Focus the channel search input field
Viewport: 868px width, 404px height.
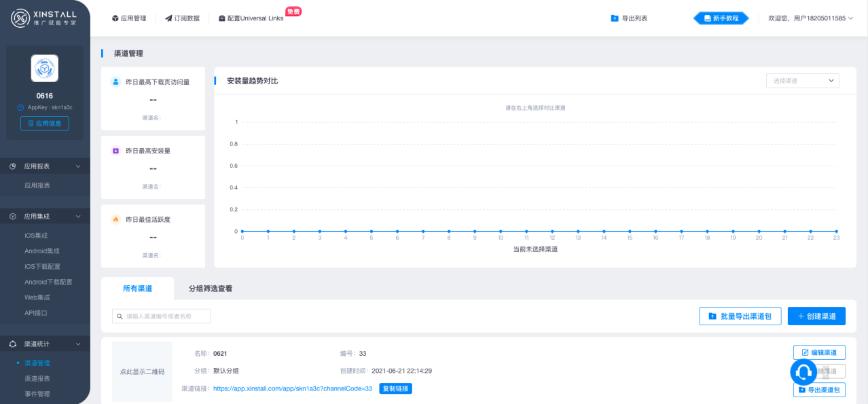161,316
